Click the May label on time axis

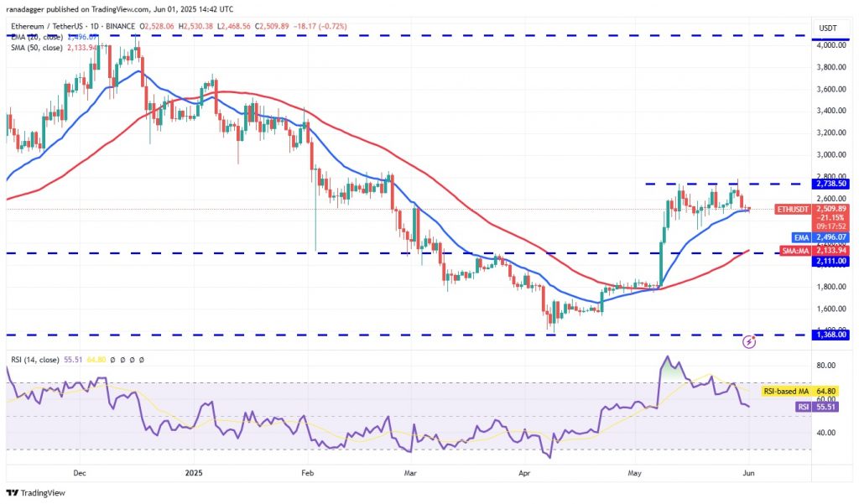[x=634, y=473]
